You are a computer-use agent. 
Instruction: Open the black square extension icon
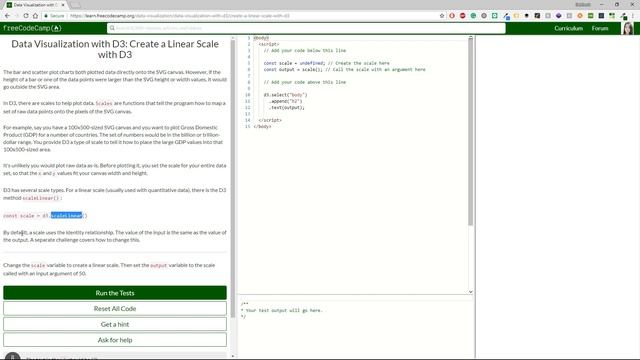click(x=537, y=16)
